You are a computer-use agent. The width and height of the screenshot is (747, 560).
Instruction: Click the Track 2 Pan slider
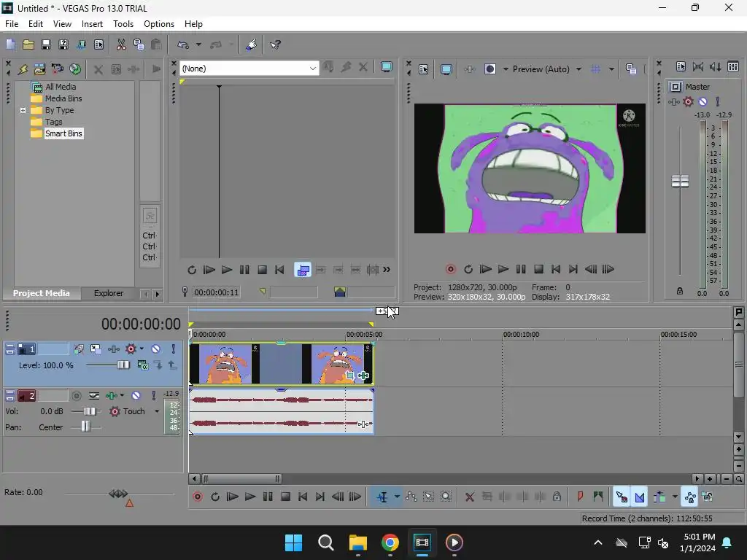[85, 426]
